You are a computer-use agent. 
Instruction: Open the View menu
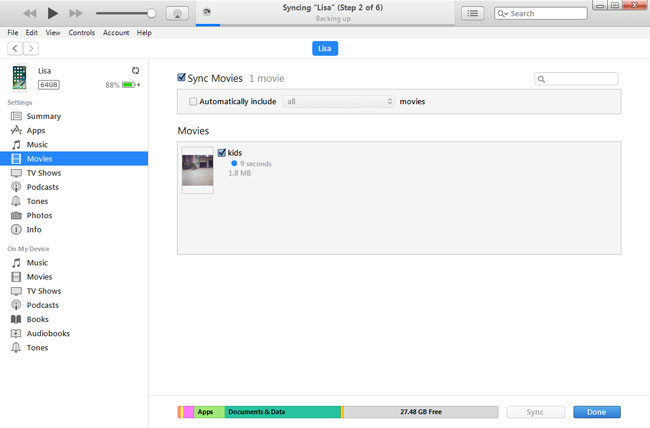(53, 32)
